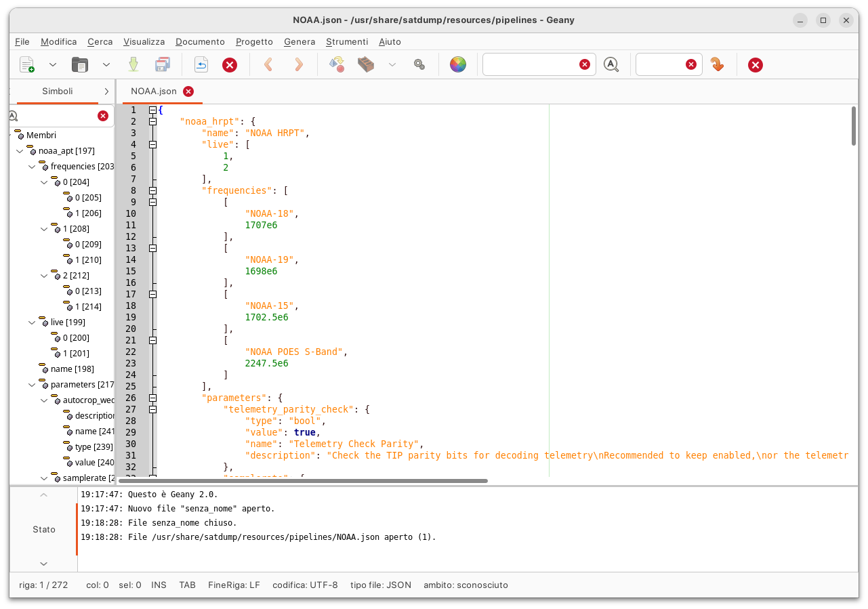Viewport: 868px width, 609px height.
Task: Collapse the "noaa_hrpt" fold on line 2
Action: pyautogui.click(x=153, y=121)
